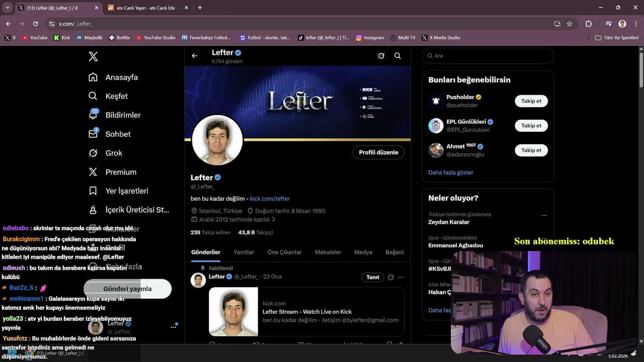The width and height of the screenshot is (644, 362).
Task: Switch to the Medya tab
Action: [x=363, y=252]
